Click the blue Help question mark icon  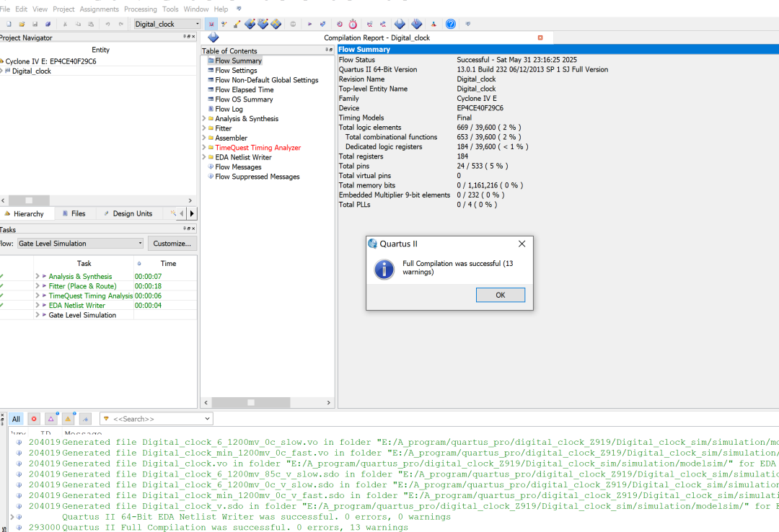(451, 24)
